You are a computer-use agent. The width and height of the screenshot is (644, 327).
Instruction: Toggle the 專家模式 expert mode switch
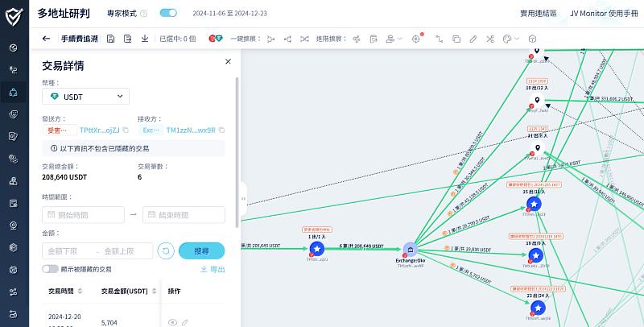(168, 13)
